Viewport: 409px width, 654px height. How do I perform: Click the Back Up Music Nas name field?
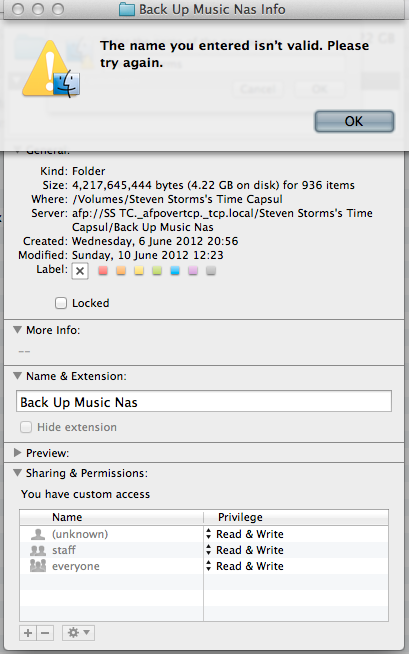click(x=204, y=401)
